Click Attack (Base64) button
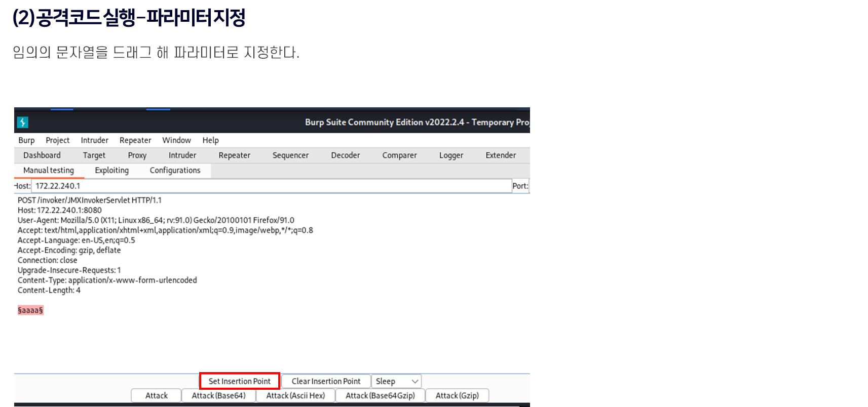This screenshot has height=407, width=868. pyautogui.click(x=218, y=395)
